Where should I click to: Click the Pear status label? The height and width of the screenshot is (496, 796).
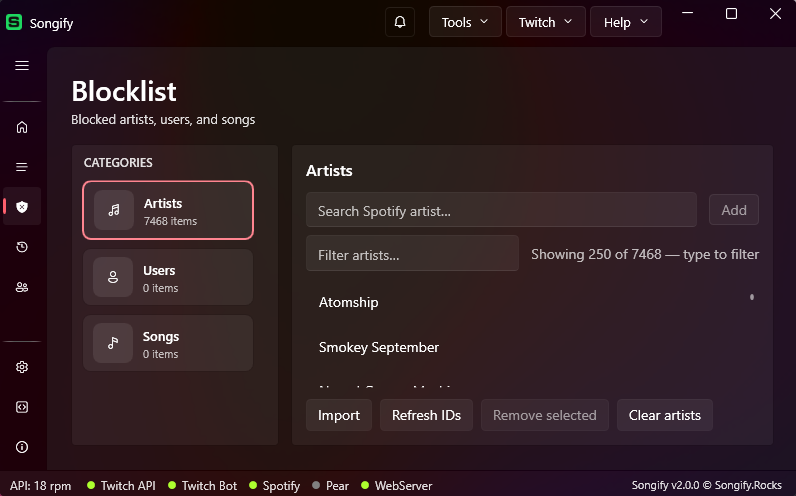[337, 486]
